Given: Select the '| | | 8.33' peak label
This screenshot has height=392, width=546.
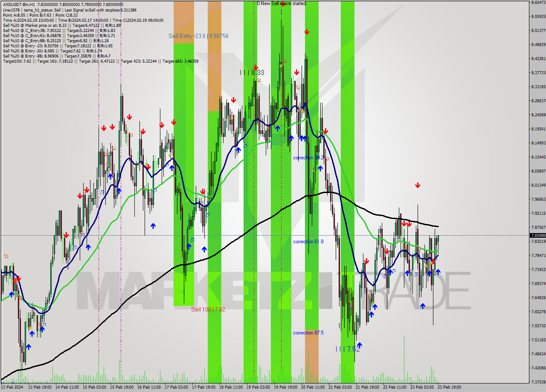Looking at the screenshot, I should (x=252, y=73).
